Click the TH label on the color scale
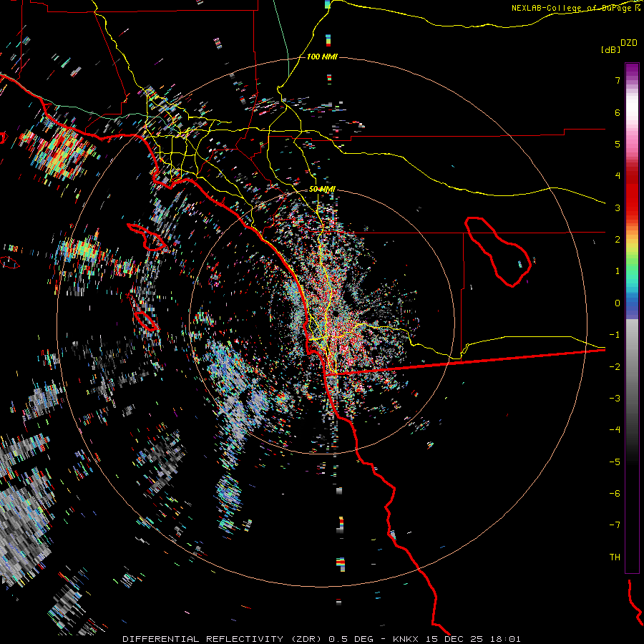644x644 pixels. tap(615, 557)
